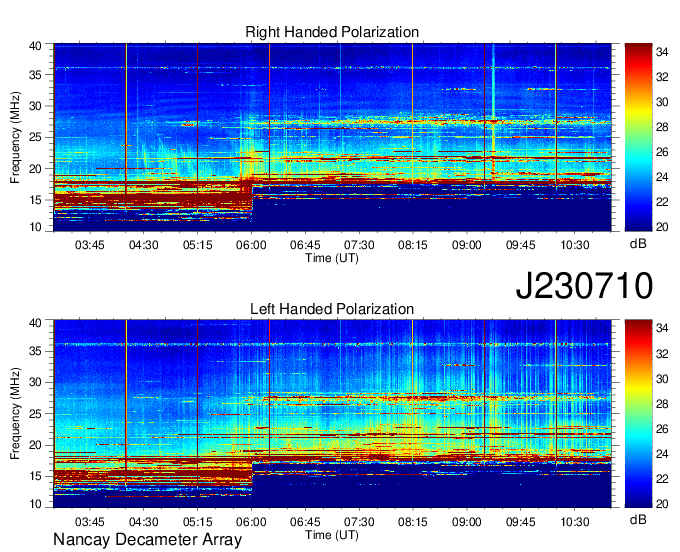Click the 10 MHz tick on Left Handed plot

point(36,503)
